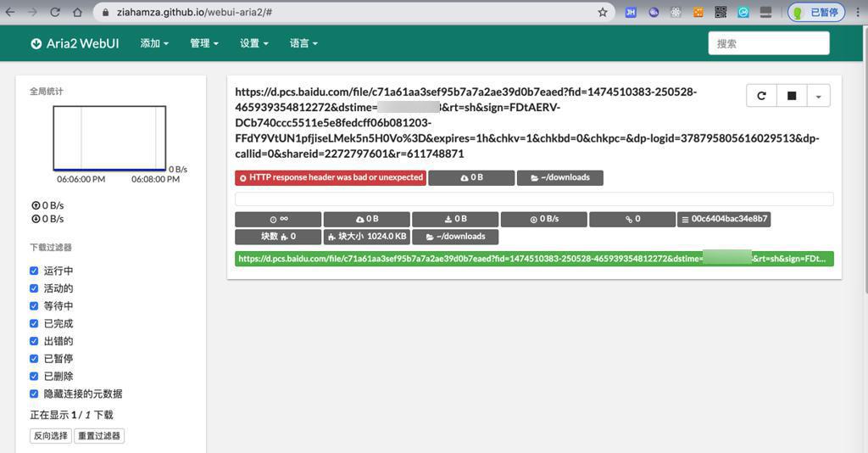Click the React-style atom extension icon

pos(676,12)
